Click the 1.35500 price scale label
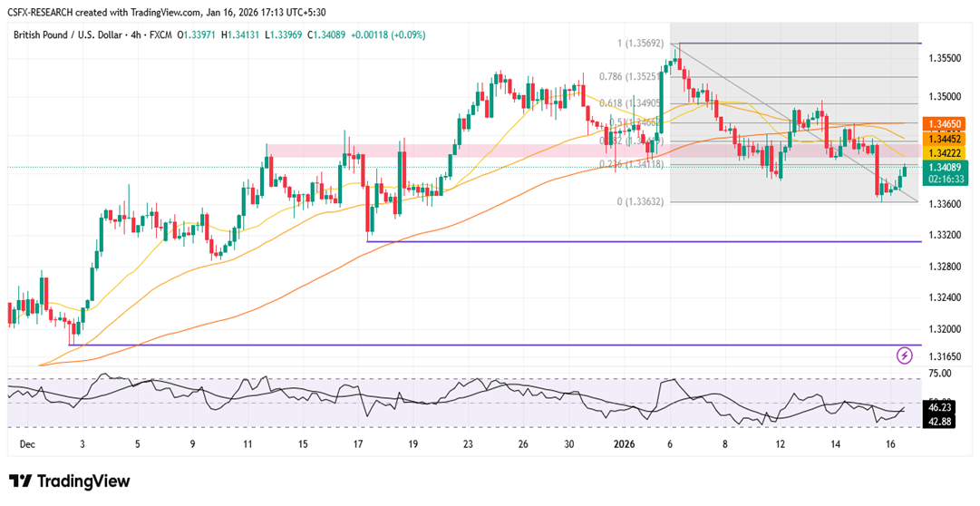 [x=946, y=57]
